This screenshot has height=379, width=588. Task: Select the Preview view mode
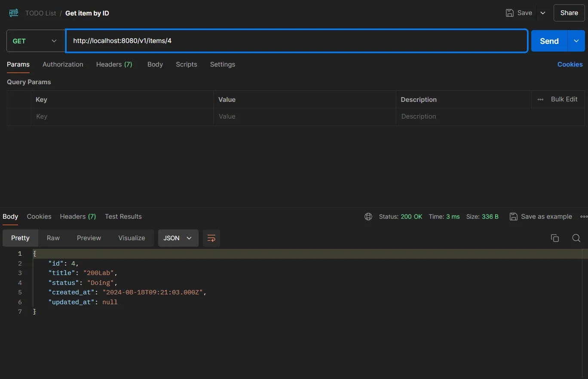tap(89, 238)
